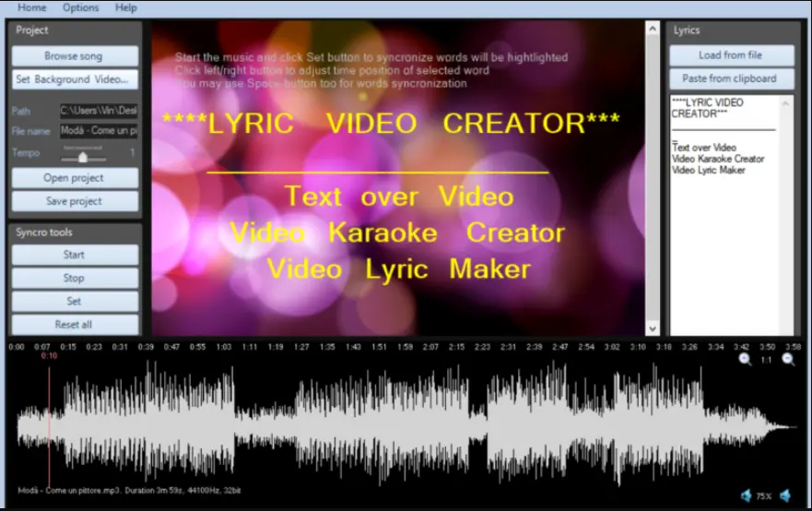Click the 'Lyrics' panel header
Viewport: 812px width, 511px height.
point(687,30)
